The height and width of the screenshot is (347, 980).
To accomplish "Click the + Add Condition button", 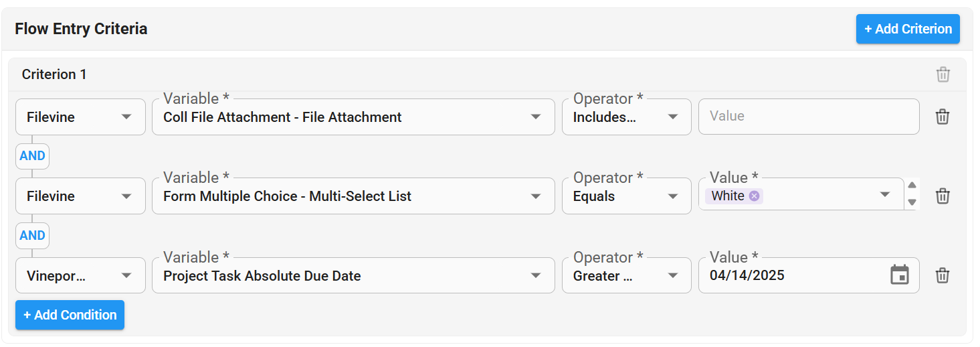I will (70, 315).
